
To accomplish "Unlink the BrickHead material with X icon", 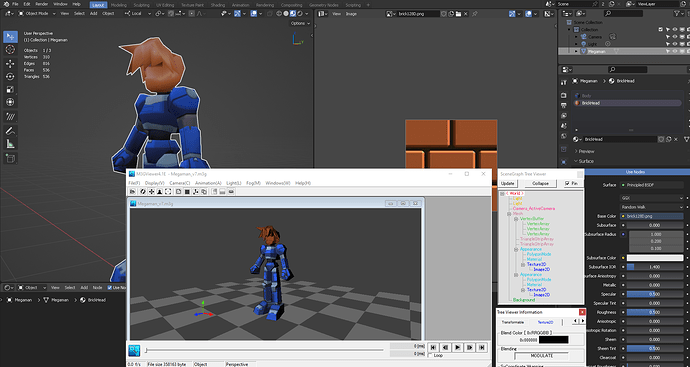I will click(676, 139).
